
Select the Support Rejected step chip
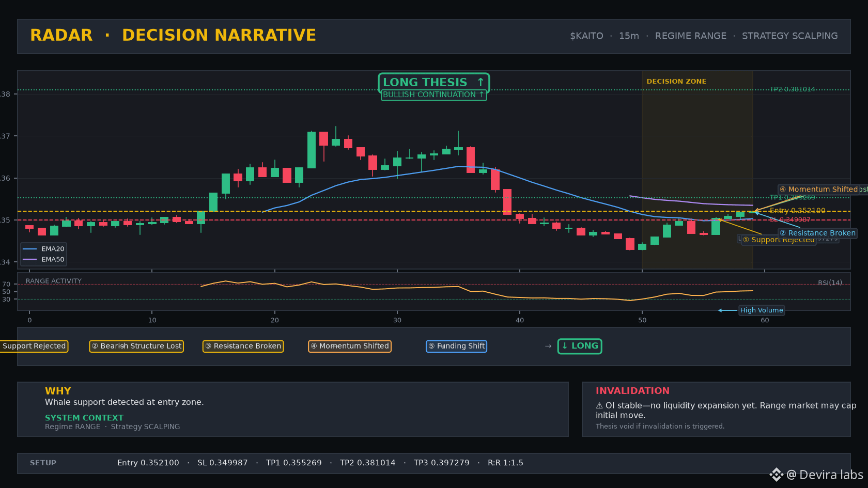click(x=33, y=346)
